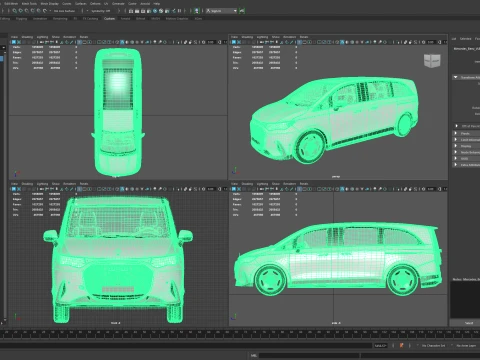Render the current frame icon
Viewport: 480px width, 360px height.
[x=137, y=11]
